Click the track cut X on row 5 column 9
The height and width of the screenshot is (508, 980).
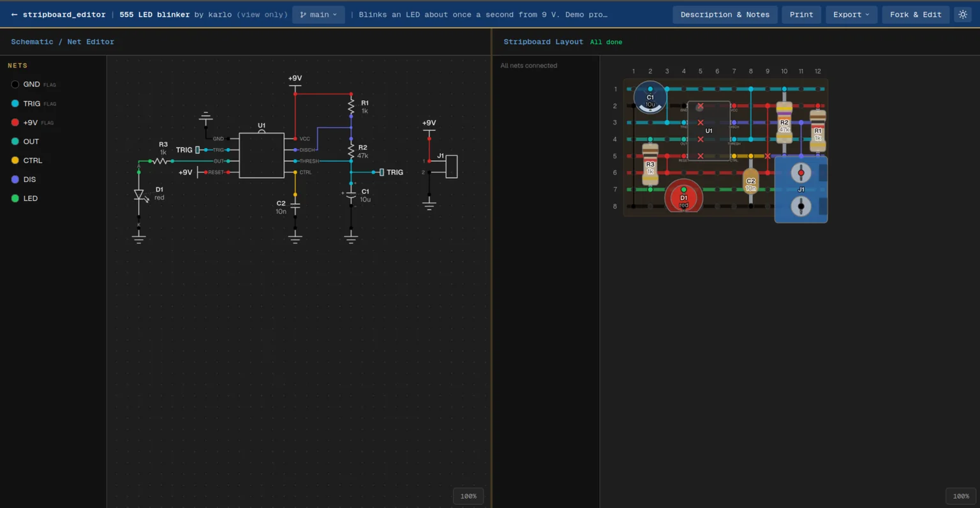click(768, 156)
